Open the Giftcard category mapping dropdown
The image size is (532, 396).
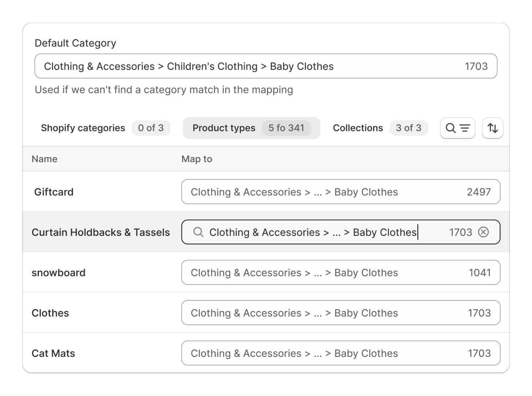pos(340,192)
